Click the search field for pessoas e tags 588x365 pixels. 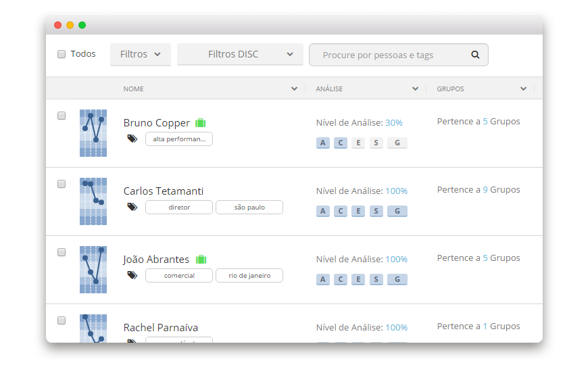[x=399, y=55]
